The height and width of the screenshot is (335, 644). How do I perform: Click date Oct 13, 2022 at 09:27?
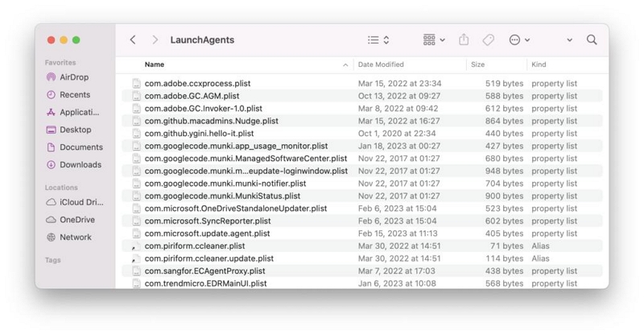[x=399, y=96]
